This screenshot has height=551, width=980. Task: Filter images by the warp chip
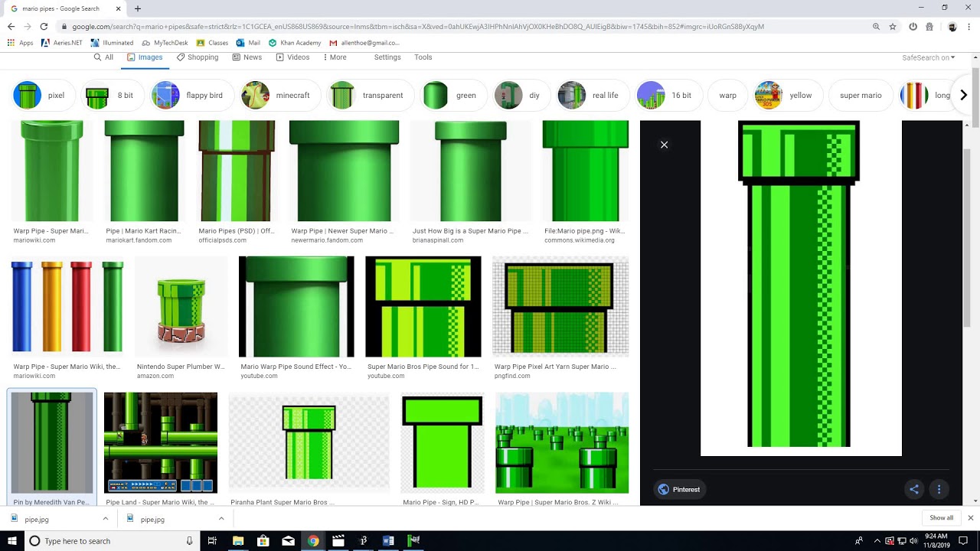727,96
